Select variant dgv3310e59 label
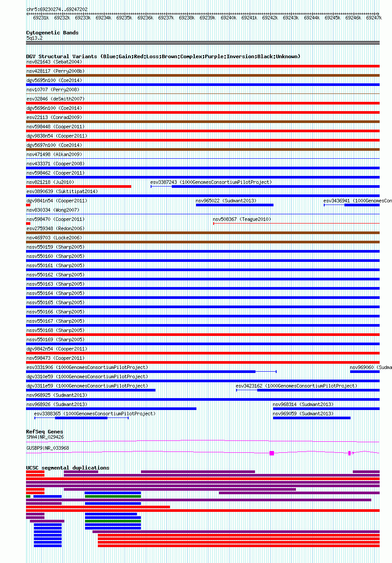Screen dimensions: 392x563 pos(87,377)
